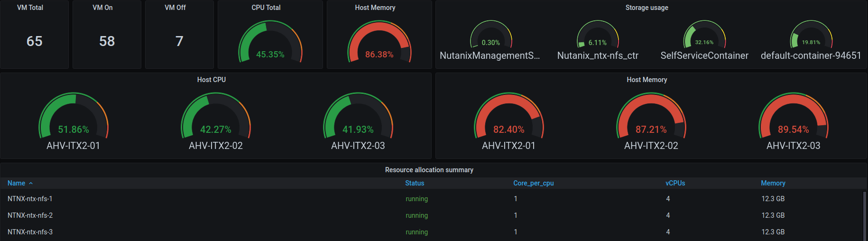Screen dimensions: 868x241
Task: Click the 89.54% AHV-ITX2-03 memory gauge
Action: 793,116
